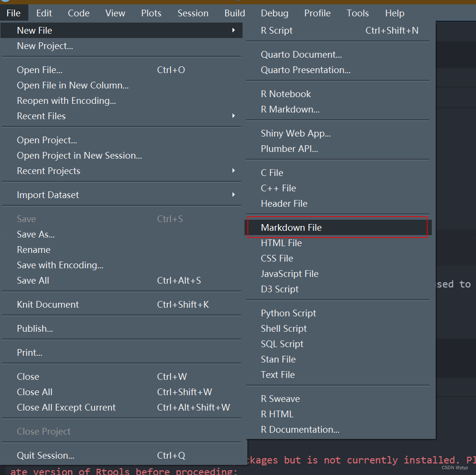Create a new R Sweave file
The width and height of the screenshot is (476, 475).
[x=338, y=399]
